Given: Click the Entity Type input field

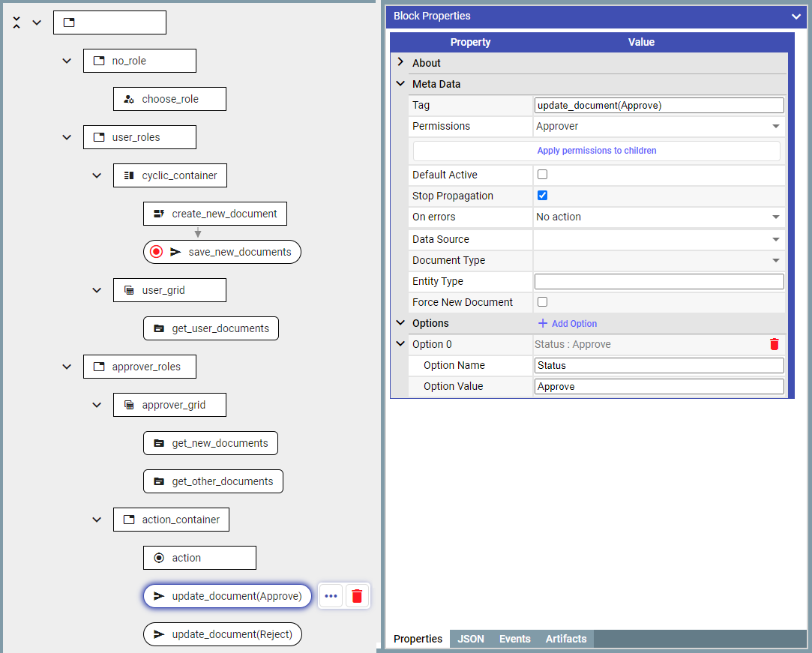Looking at the screenshot, I should pos(658,281).
